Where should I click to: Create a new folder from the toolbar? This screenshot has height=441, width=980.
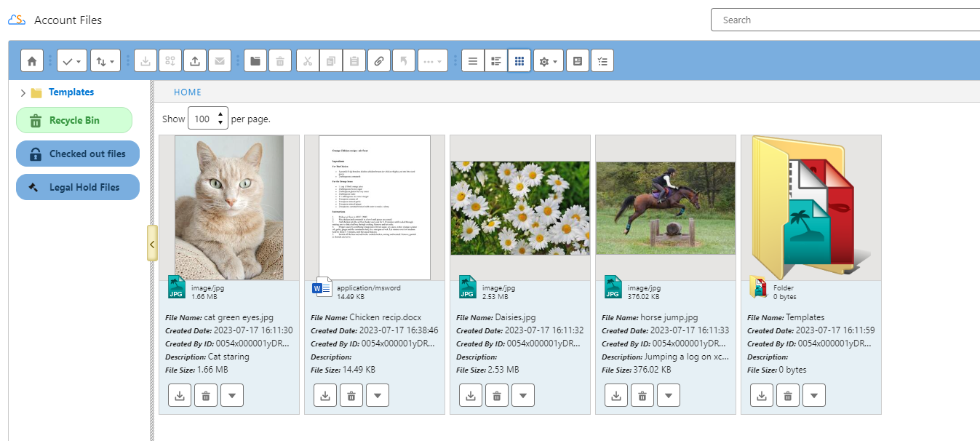(x=255, y=61)
